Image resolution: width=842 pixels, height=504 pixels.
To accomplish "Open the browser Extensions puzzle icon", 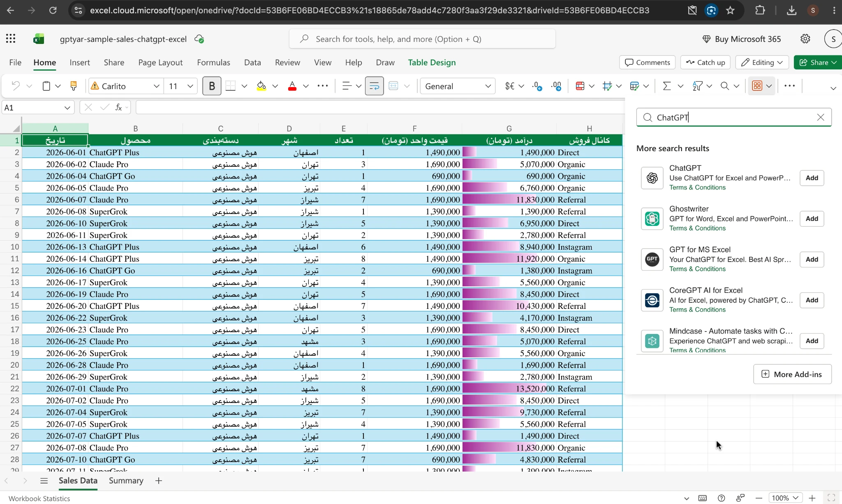I will click(x=760, y=10).
